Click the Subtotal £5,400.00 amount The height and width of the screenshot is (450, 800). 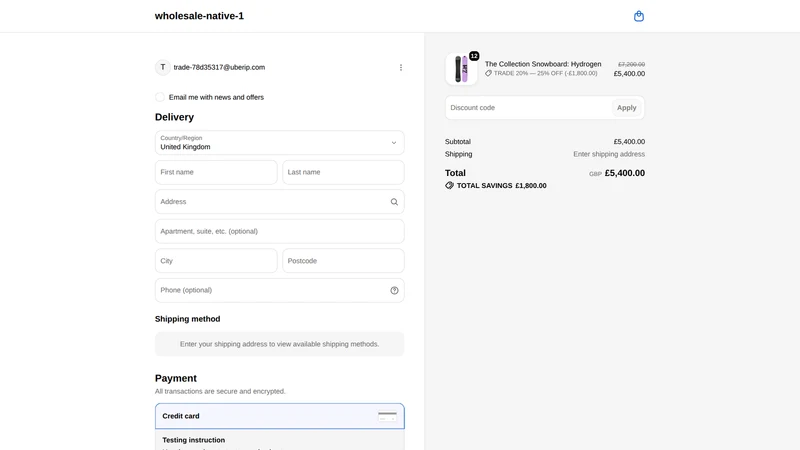(x=629, y=142)
